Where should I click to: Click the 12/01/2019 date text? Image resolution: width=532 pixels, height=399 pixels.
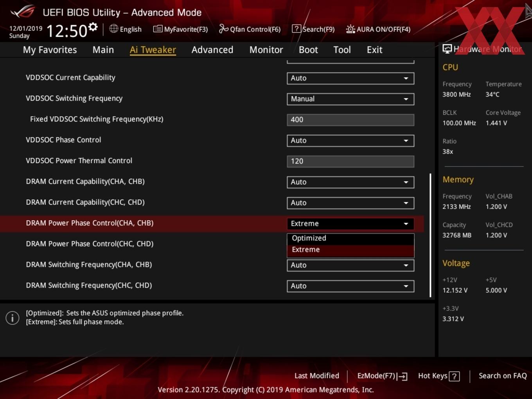coord(26,29)
